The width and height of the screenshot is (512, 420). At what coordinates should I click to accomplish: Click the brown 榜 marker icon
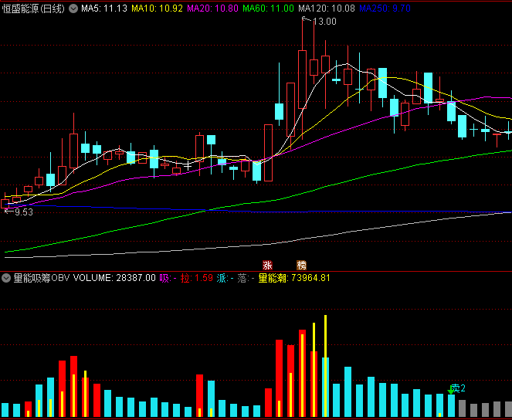tap(301, 265)
